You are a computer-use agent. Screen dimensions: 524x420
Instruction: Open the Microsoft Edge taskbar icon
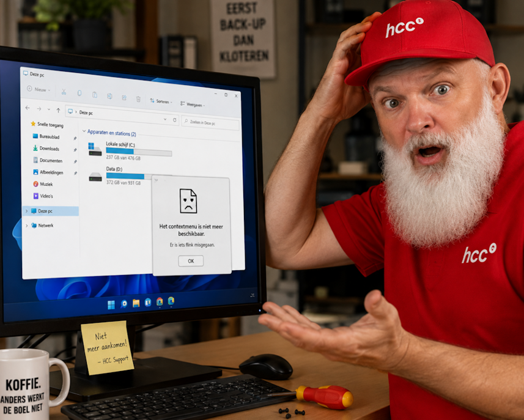coord(171,301)
